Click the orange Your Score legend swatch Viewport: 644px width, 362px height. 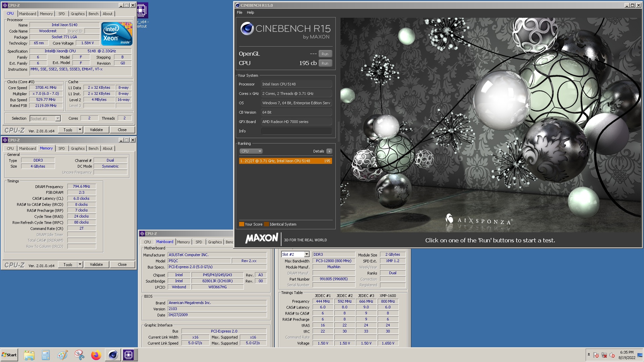(241, 224)
